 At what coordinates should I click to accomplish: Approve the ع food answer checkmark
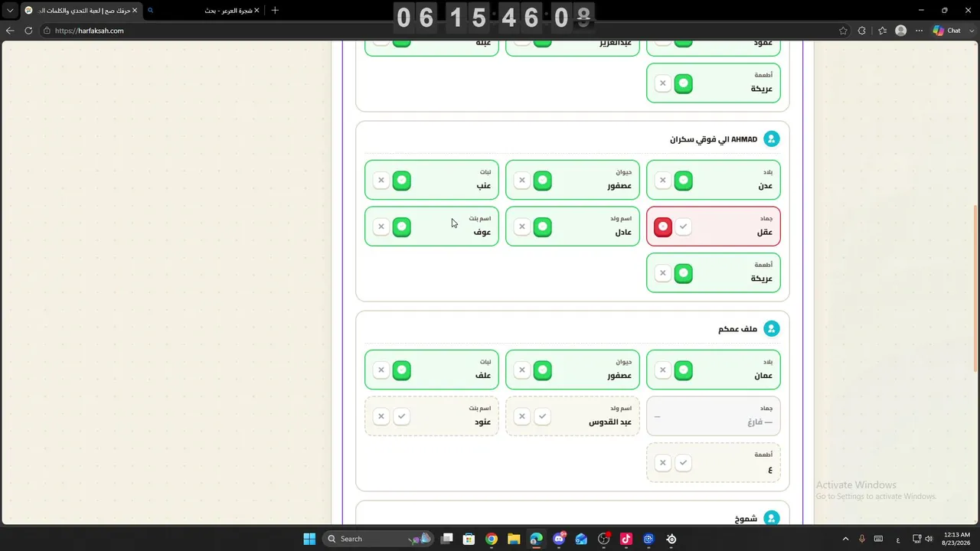click(683, 463)
